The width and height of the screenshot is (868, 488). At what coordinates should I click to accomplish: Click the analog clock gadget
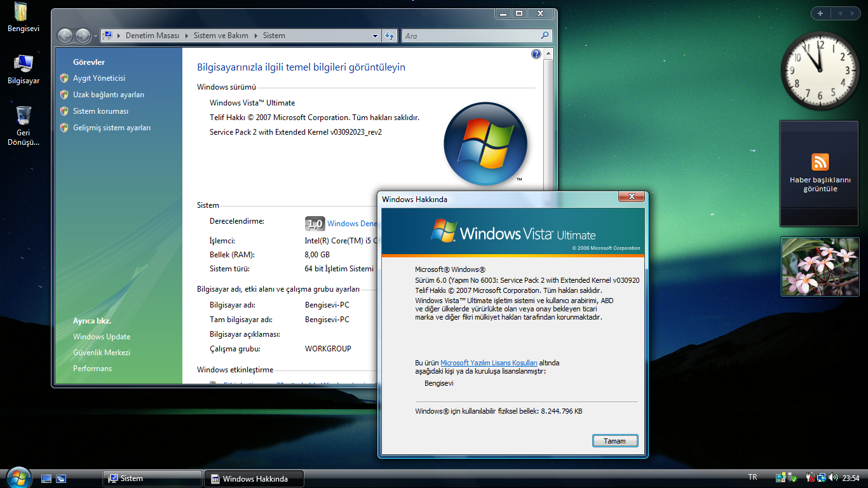click(820, 71)
